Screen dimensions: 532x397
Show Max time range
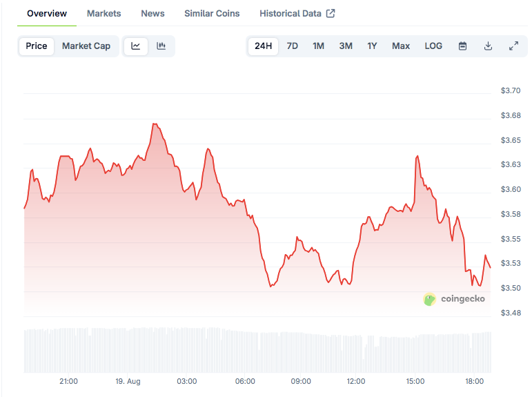tap(401, 46)
